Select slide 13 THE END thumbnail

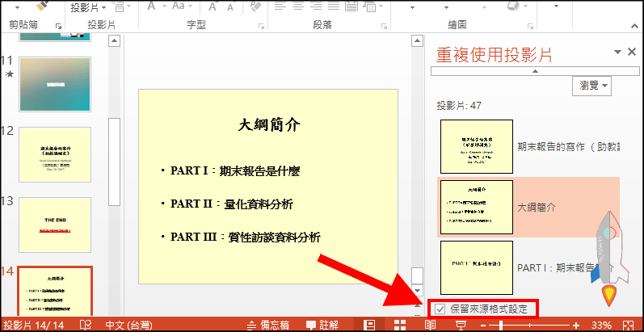pos(55,225)
